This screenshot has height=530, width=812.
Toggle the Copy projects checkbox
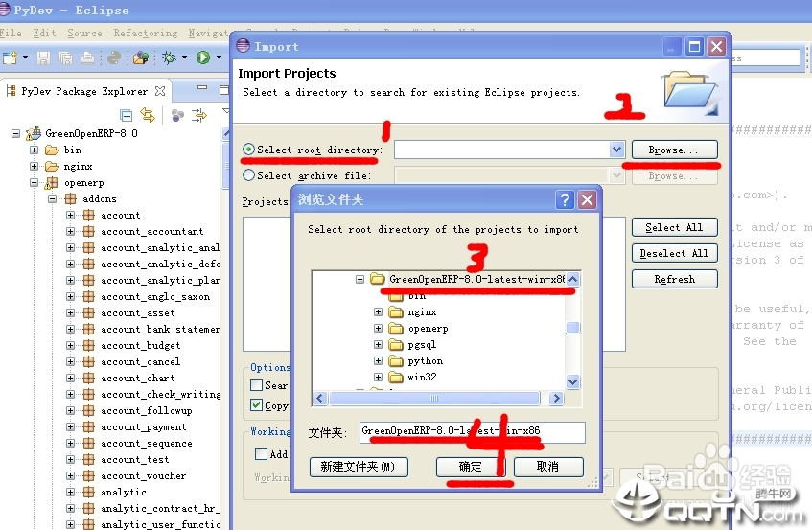(256, 404)
